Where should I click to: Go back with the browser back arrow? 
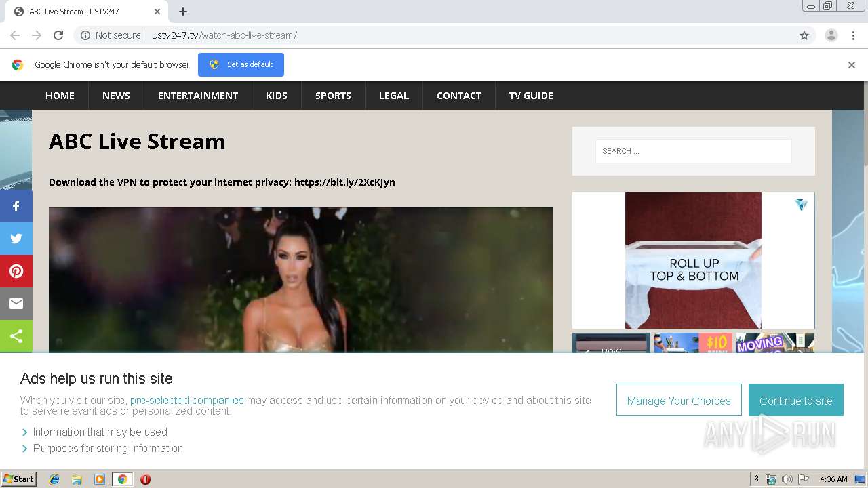tap(15, 35)
